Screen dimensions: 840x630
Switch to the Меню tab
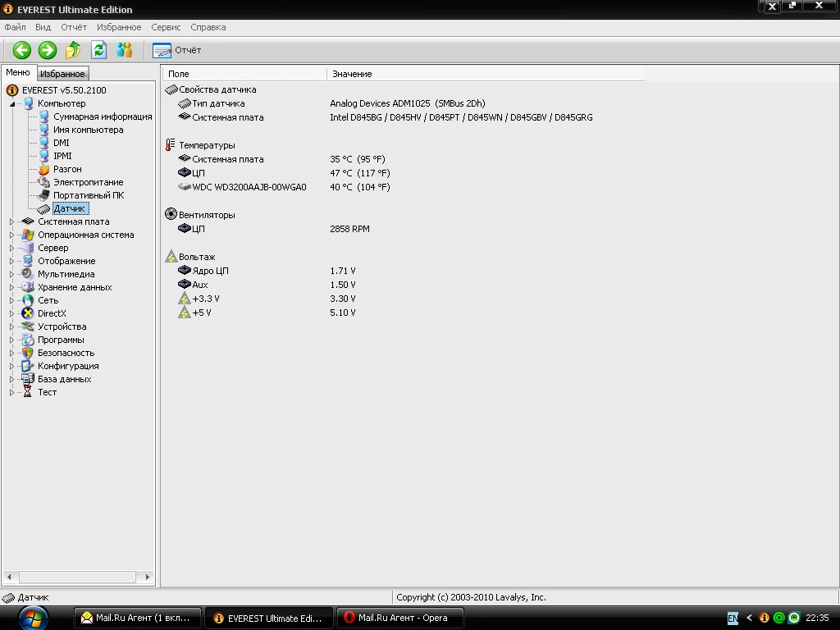coord(18,72)
